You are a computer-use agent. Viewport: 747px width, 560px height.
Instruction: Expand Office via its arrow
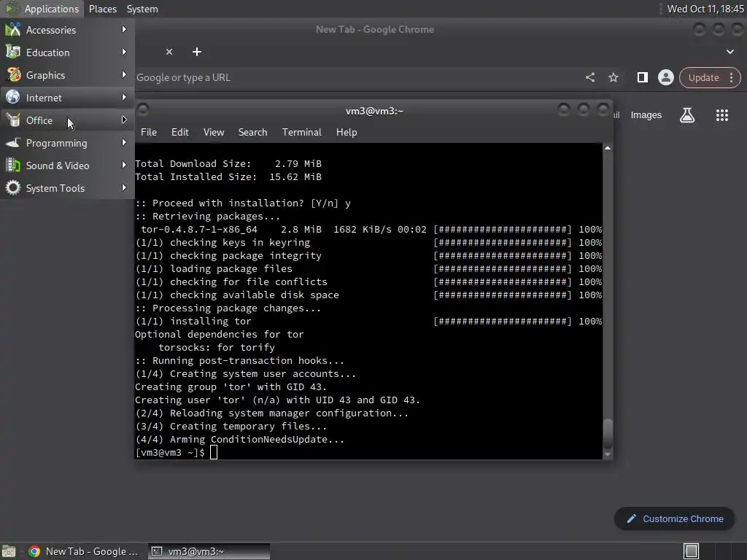124,120
